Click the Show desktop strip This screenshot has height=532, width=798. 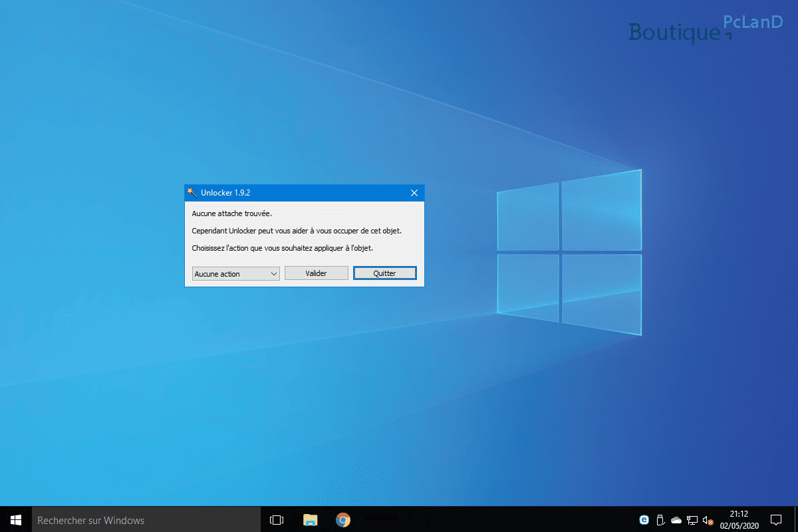click(796, 520)
